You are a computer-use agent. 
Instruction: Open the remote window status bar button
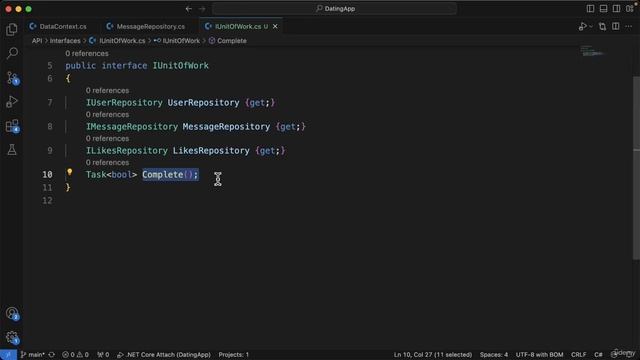pos(8,355)
